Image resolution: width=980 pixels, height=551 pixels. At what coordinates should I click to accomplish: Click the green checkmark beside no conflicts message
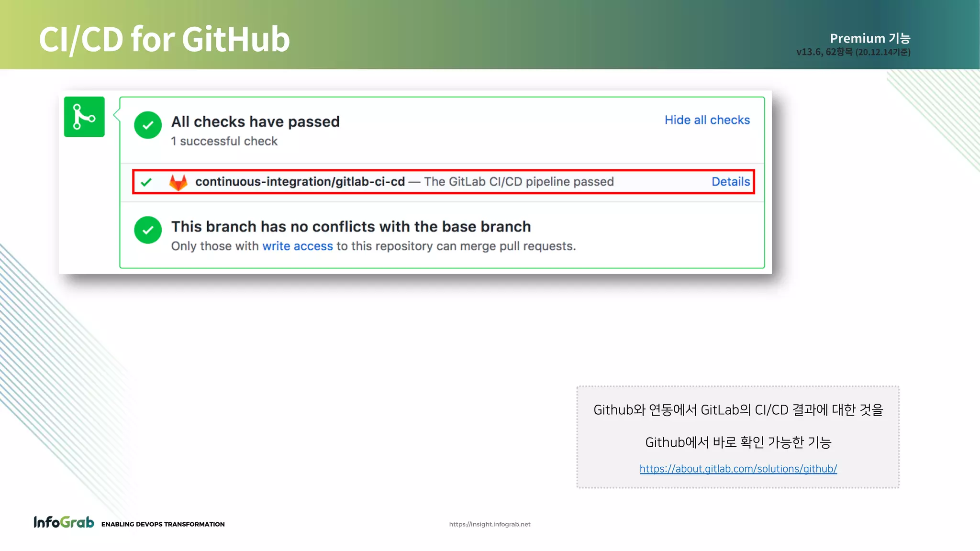coord(148,230)
